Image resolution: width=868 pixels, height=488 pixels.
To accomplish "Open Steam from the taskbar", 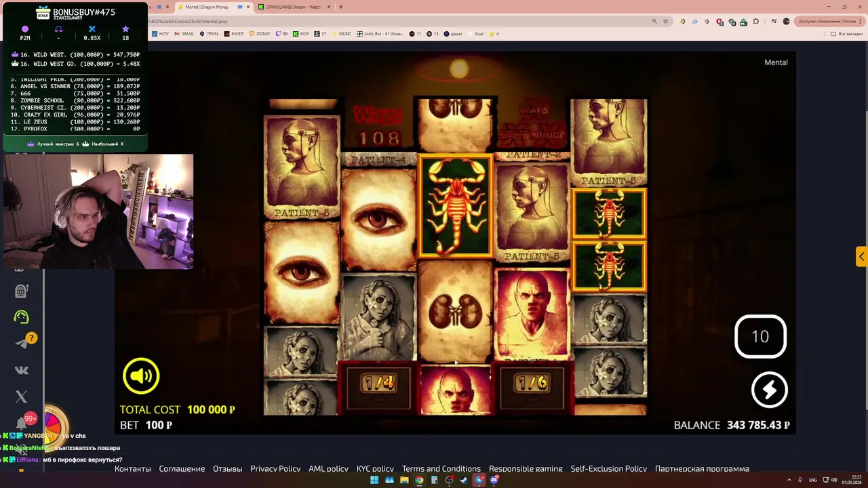I will [464, 480].
